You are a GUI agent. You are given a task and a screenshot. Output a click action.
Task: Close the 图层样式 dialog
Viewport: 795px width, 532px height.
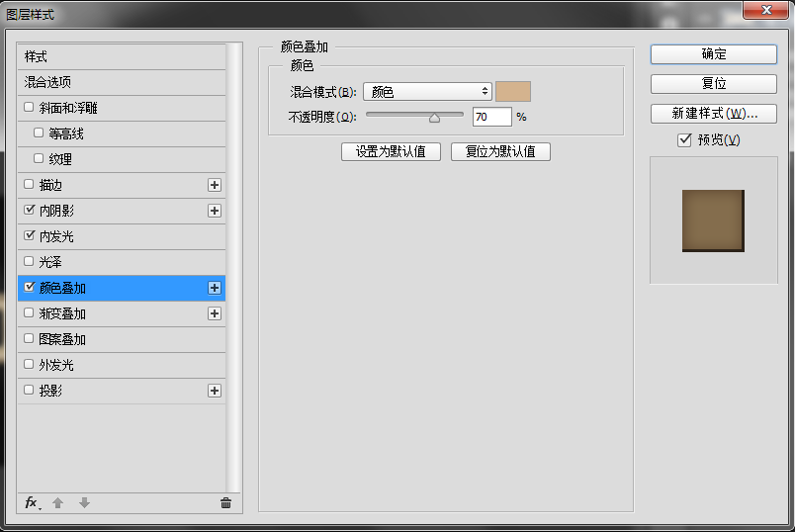point(766,10)
